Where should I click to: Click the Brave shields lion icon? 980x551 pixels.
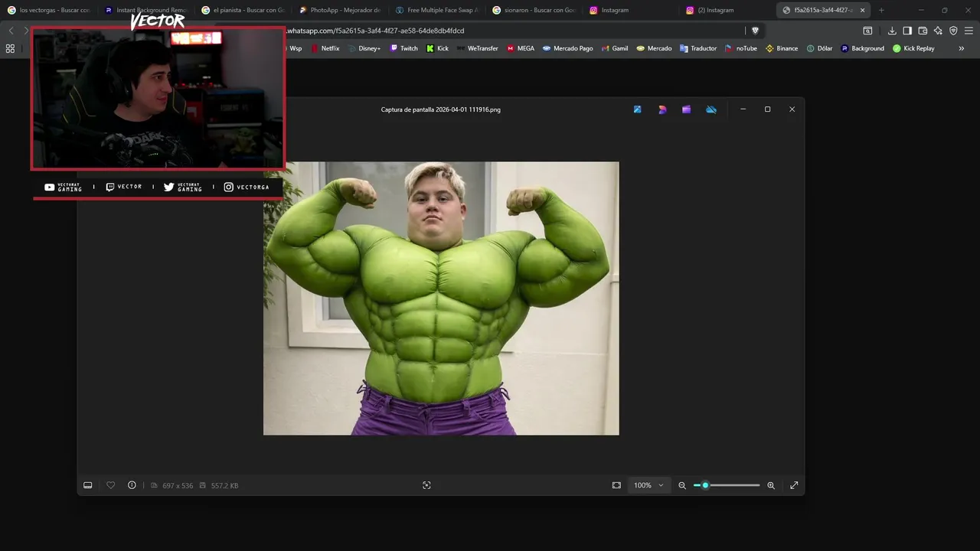point(755,31)
